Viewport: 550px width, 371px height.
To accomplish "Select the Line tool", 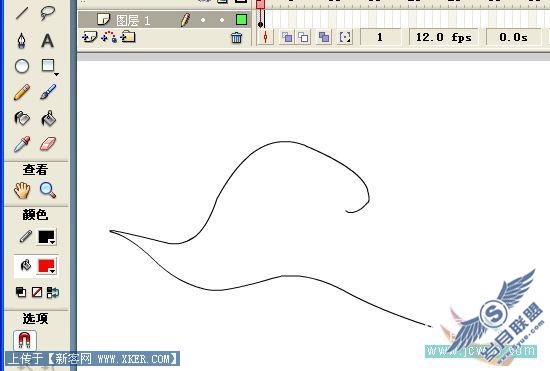I will (x=22, y=13).
